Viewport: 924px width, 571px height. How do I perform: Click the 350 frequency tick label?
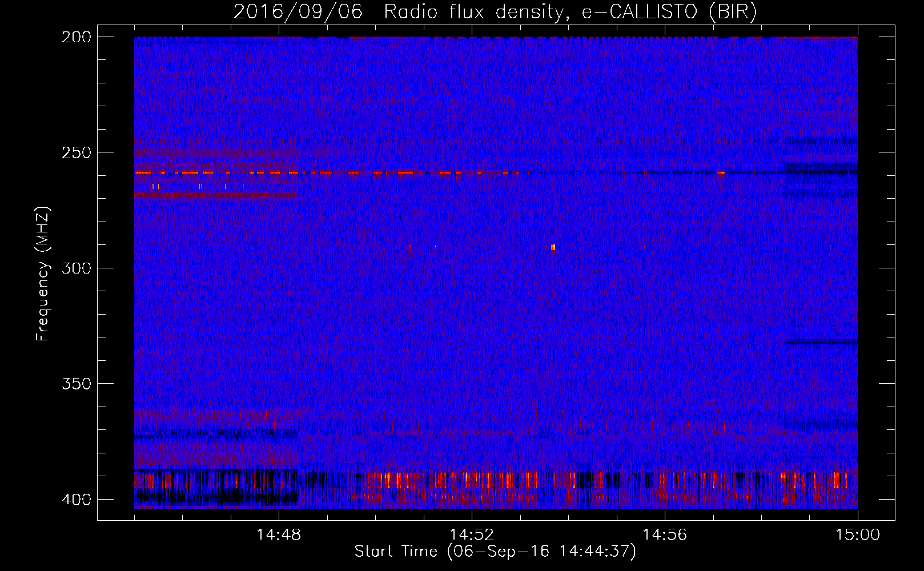76,384
